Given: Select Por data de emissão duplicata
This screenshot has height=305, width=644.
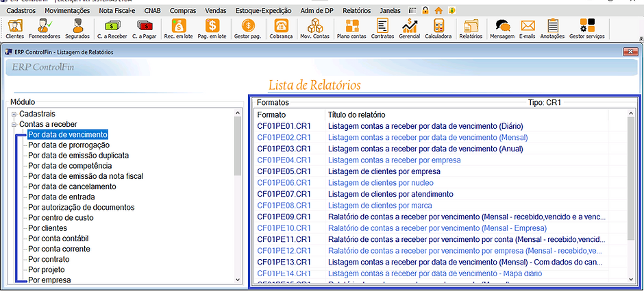Looking at the screenshot, I should [x=79, y=156].
